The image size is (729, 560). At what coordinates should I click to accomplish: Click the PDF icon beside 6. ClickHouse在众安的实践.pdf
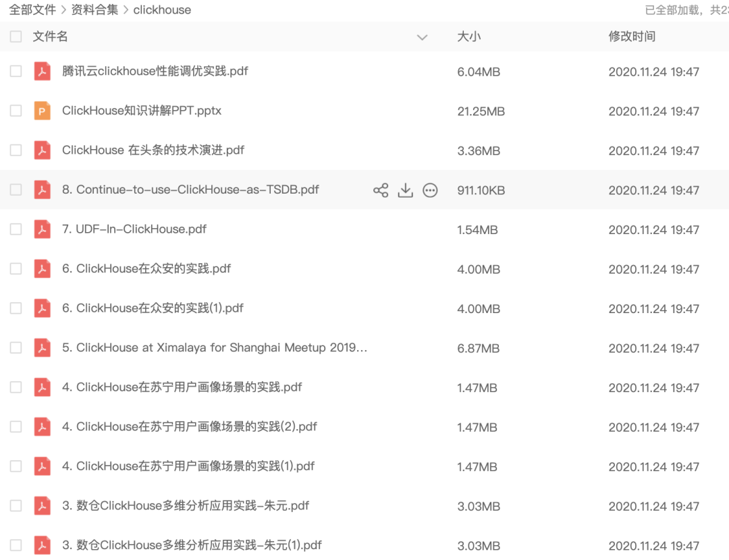tap(42, 269)
